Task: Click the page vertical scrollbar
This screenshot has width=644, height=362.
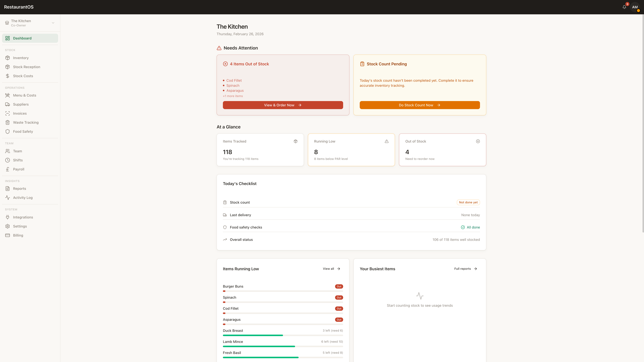Action: [x=643, y=124]
